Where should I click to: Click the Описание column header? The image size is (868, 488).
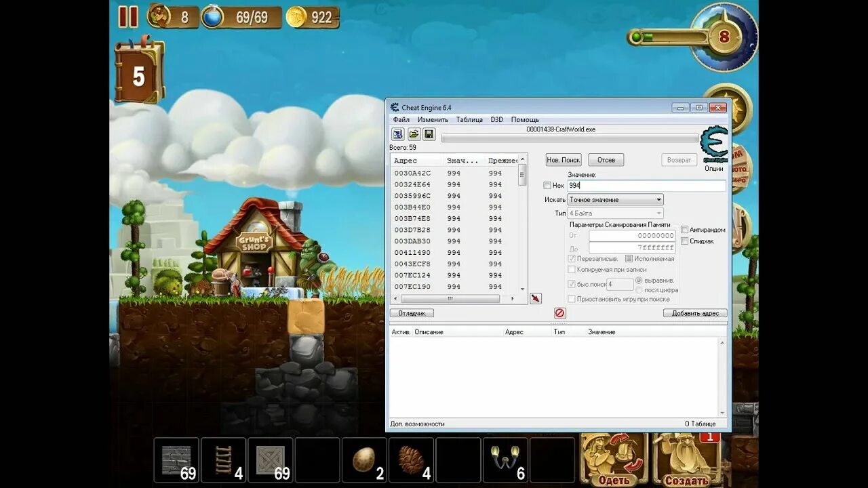[429, 332]
